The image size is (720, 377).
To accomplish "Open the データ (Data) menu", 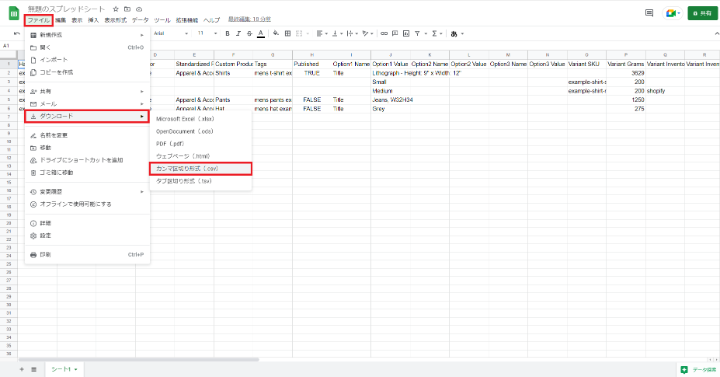I will point(140,20).
